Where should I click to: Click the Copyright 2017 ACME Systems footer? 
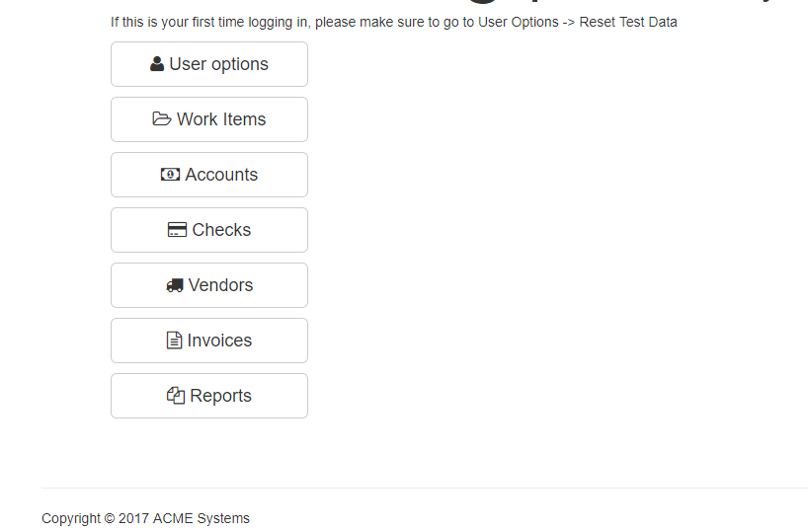[x=145, y=518]
